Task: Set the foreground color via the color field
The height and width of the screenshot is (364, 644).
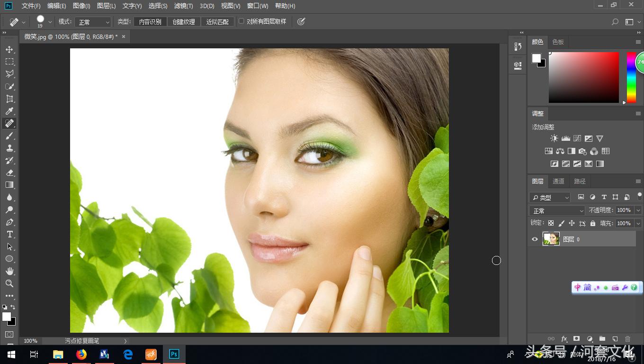Action: (x=584, y=77)
